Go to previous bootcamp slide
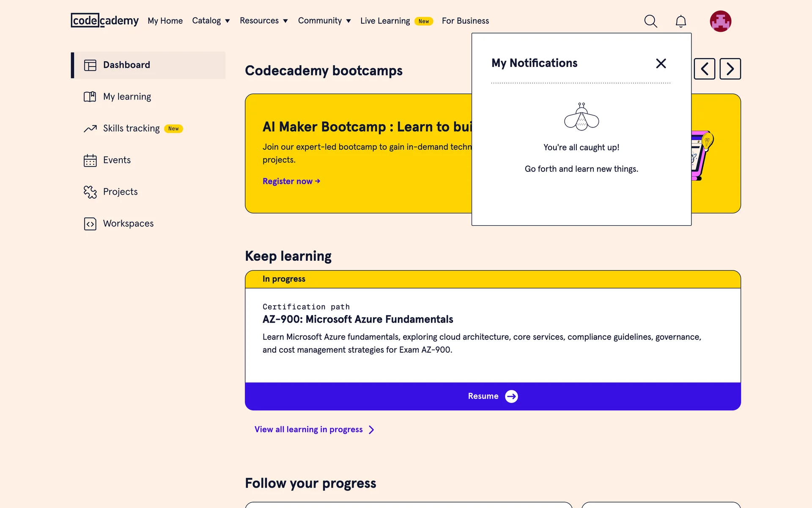The width and height of the screenshot is (812, 508). coord(704,69)
